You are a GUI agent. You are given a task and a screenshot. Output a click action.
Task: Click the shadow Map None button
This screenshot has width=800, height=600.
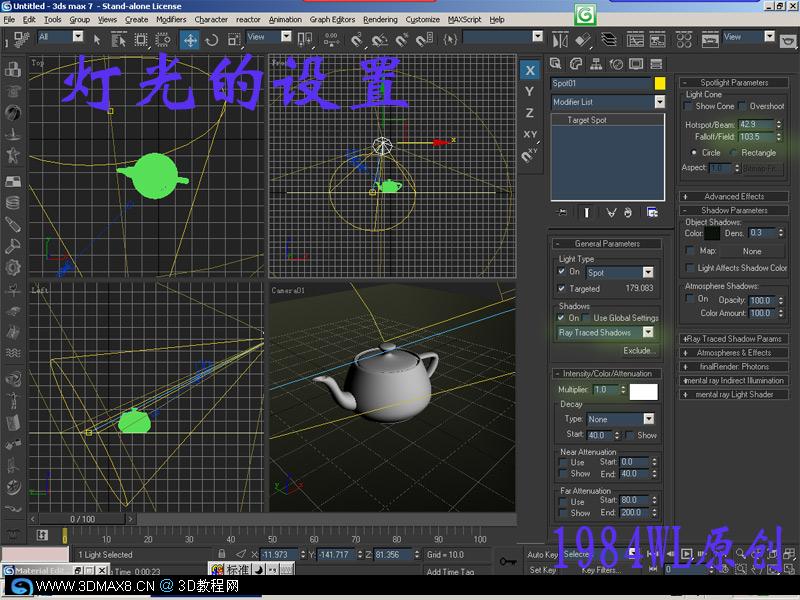pos(752,251)
